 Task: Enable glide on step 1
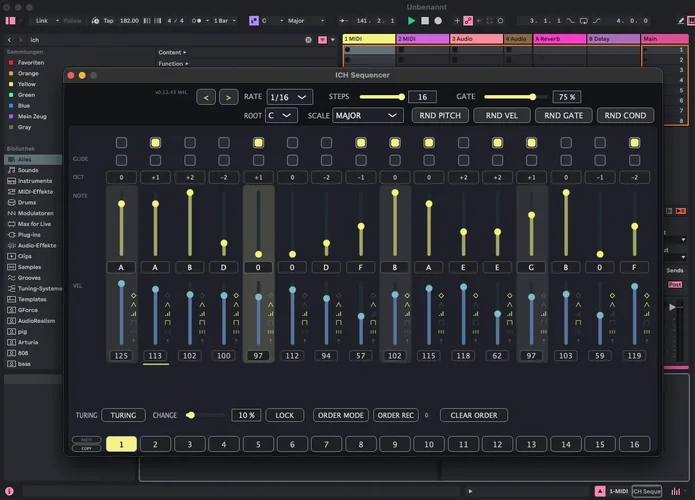point(121,160)
